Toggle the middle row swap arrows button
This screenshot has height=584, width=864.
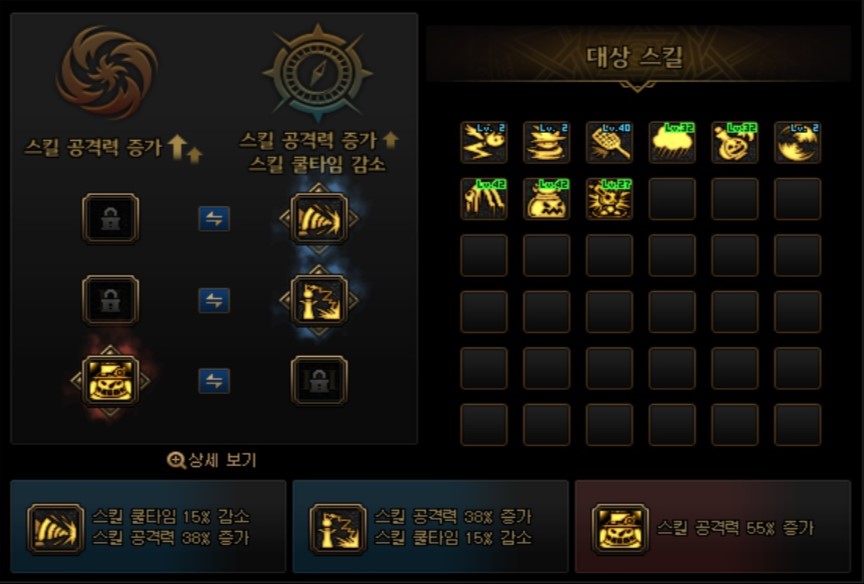coord(214,300)
